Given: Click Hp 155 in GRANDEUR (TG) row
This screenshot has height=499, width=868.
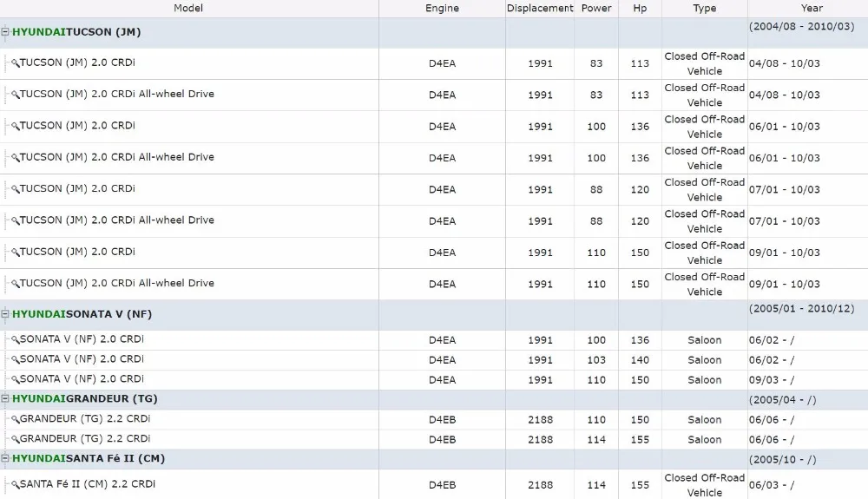Looking at the screenshot, I should click(640, 440).
